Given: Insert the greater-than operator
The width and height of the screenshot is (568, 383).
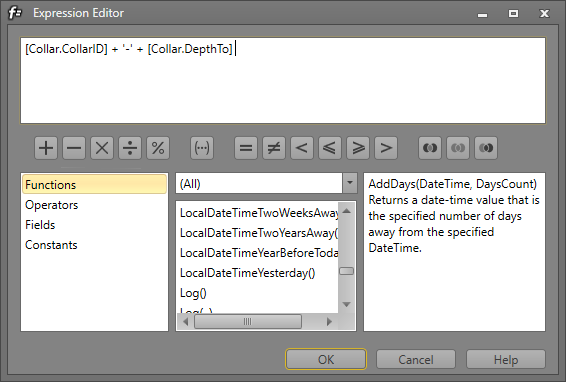Looking at the screenshot, I should [386, 148].
